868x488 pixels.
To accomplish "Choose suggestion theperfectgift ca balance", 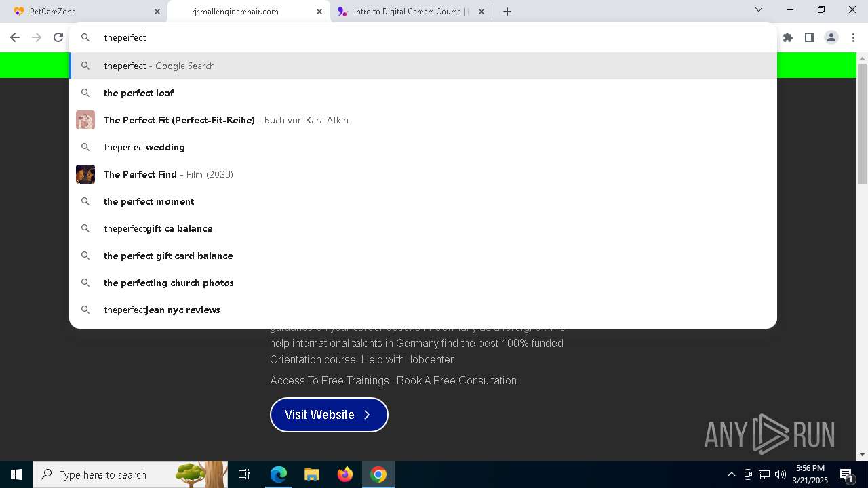I will [423, 228].
